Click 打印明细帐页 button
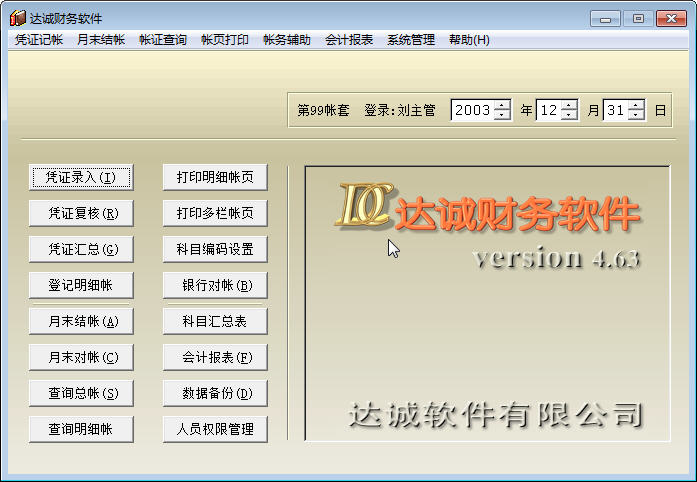This screenshot has width=697, height=482. point(215,177)
